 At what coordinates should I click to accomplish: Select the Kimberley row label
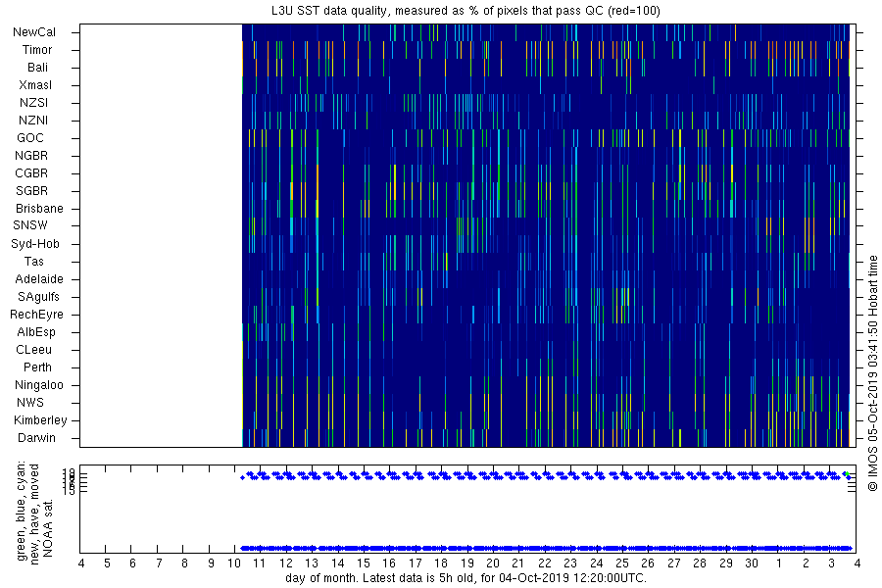[x=40, y=419]
